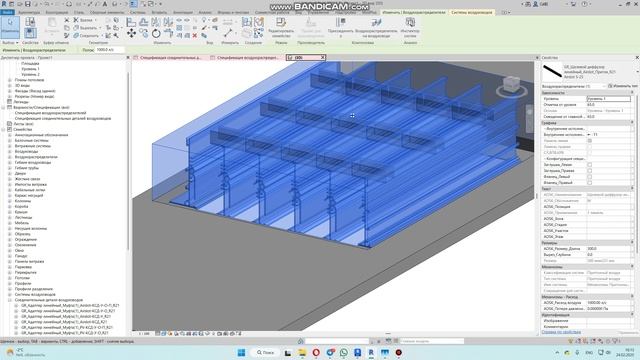The width and height of the screenshot is (640, 360).
Task: Switch to the Вставить ribbon tab
Action: [x=159, y=12]
